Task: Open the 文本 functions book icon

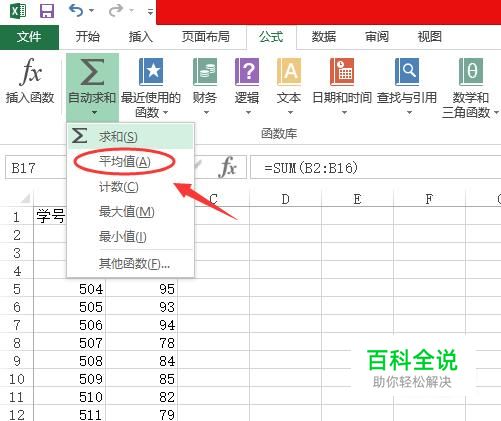Action: click(289, 71)
